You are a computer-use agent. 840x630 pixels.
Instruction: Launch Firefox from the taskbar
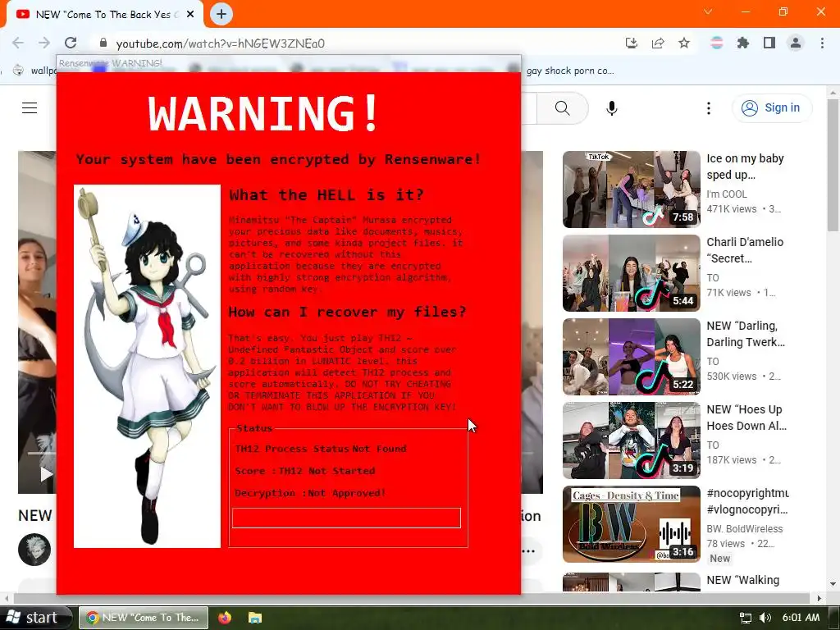[225, 618]
